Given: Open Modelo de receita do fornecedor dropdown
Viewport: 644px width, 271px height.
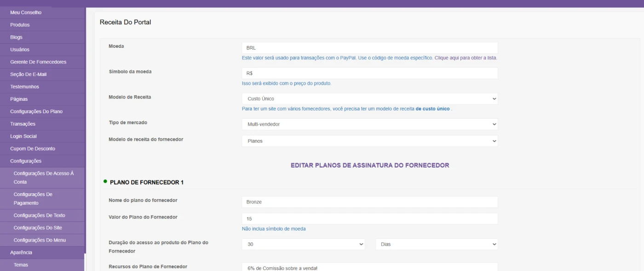Looking at the screenshot, I should (370, 141).
